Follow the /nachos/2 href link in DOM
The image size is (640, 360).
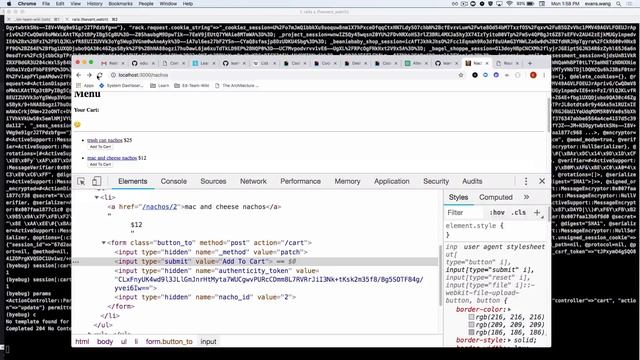tap(160, 207)
